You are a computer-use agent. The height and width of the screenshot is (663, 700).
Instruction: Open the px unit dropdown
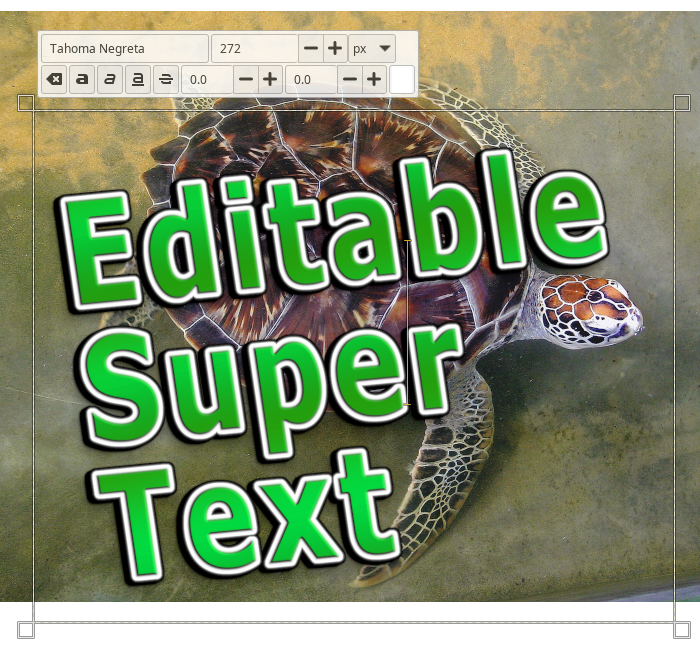(372, 48)
